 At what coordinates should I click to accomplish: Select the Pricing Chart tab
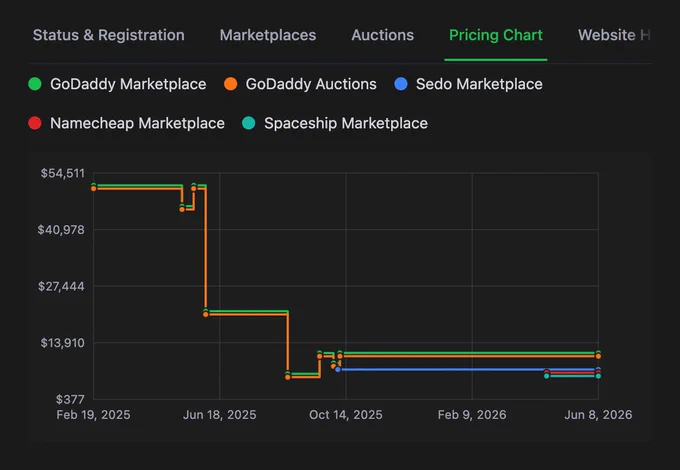click(496, 35)
